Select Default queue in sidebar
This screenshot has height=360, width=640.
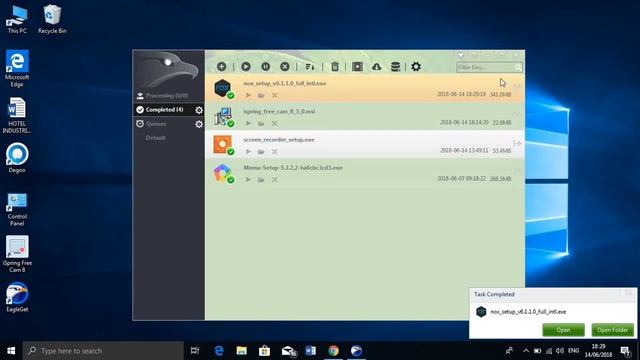pos(156,138)
